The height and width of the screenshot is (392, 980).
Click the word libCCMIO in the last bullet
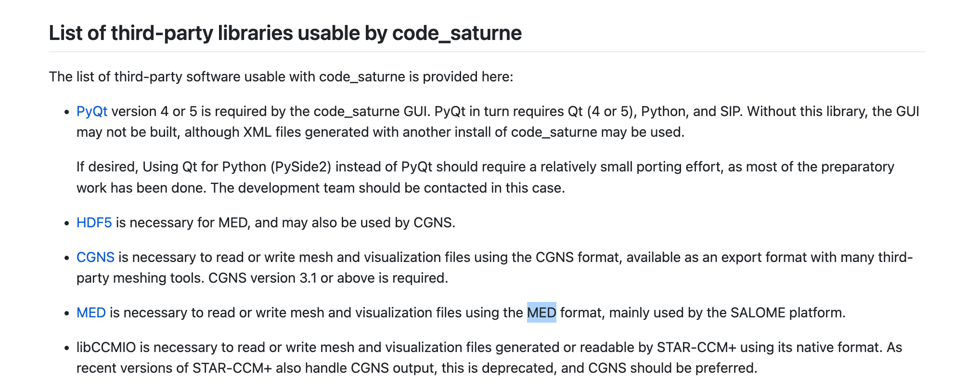point(106,348)
